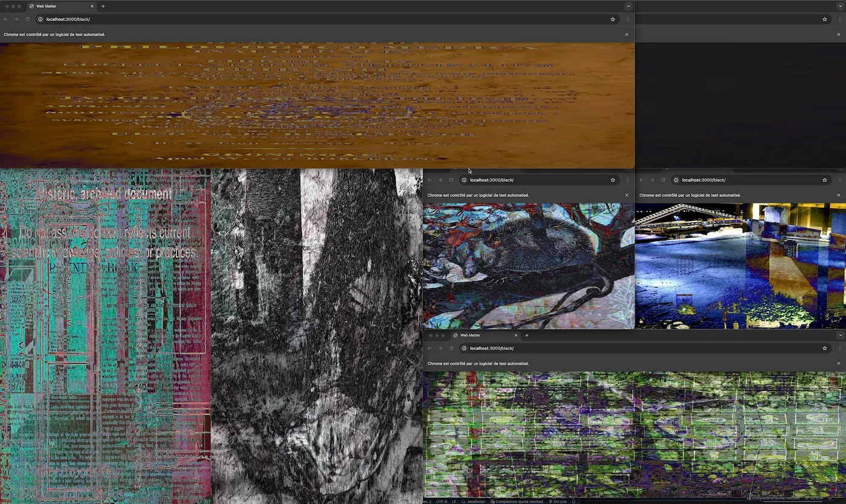Click the UTF-8 encoding indicator in status bar
Screen dimensions: 846x504
441,502
